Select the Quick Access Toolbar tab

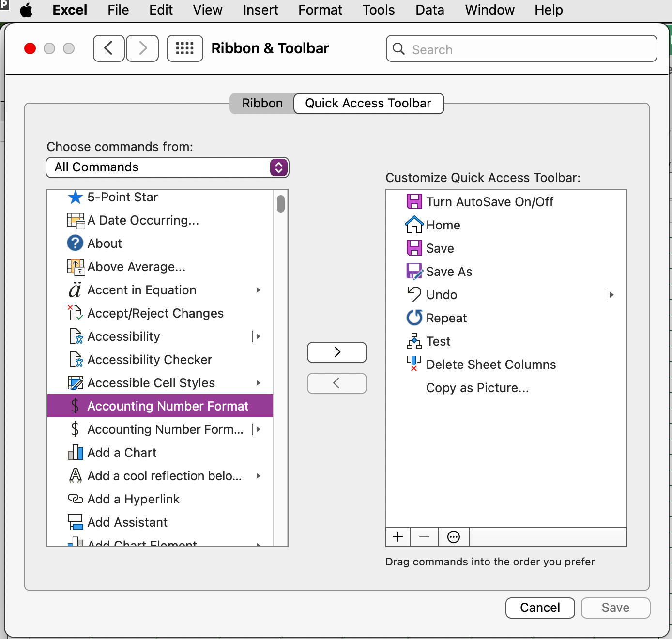click(x=368, y=104)
